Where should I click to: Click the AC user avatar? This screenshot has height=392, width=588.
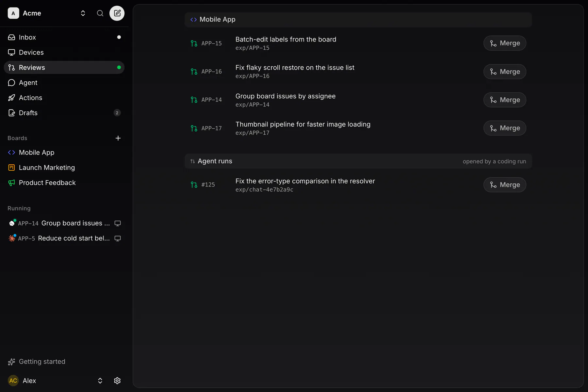13,381
